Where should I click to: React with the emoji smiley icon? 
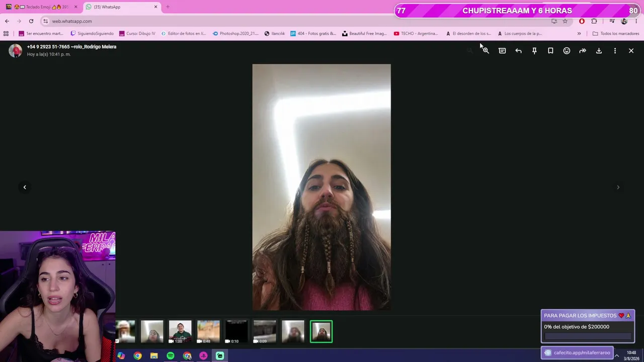point(567,51)
